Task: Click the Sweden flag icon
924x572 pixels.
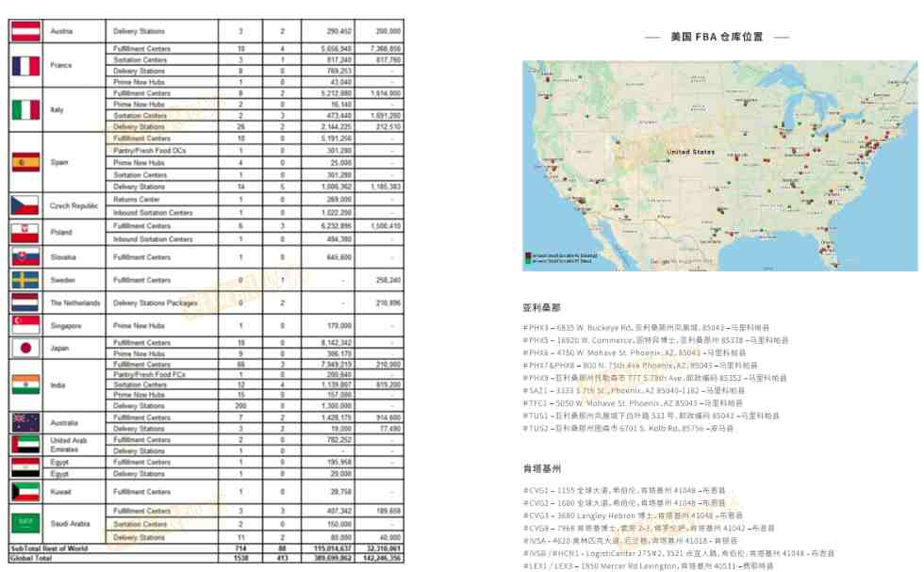Action: (x=25, y=280)
